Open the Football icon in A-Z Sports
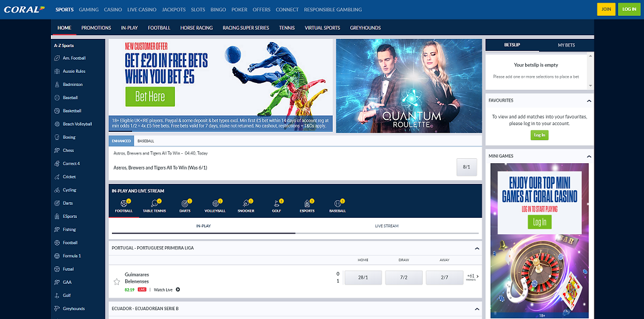This screenshot has height=319, width=644. pos(57,243)
